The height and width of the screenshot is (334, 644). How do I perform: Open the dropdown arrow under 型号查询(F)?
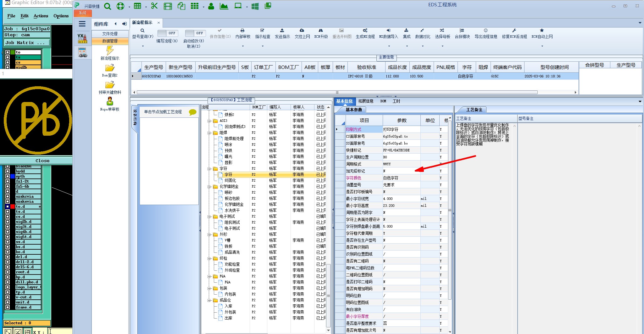pos(143,46)
